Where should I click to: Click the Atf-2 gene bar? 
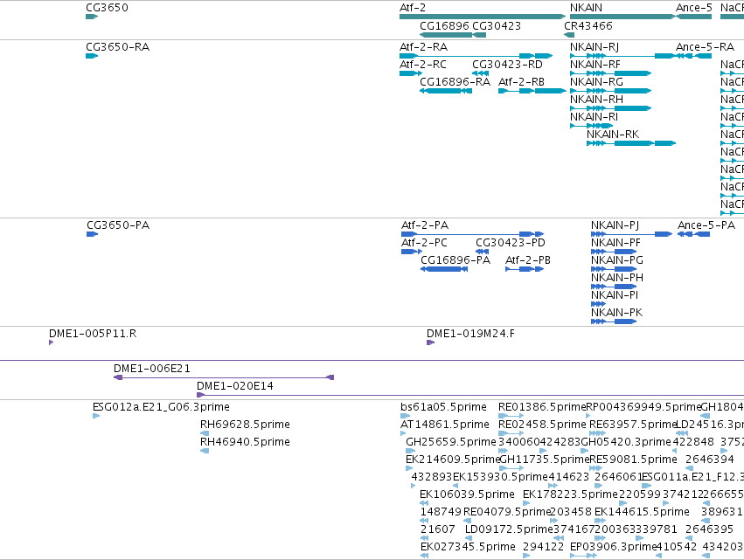pos(483,17)
